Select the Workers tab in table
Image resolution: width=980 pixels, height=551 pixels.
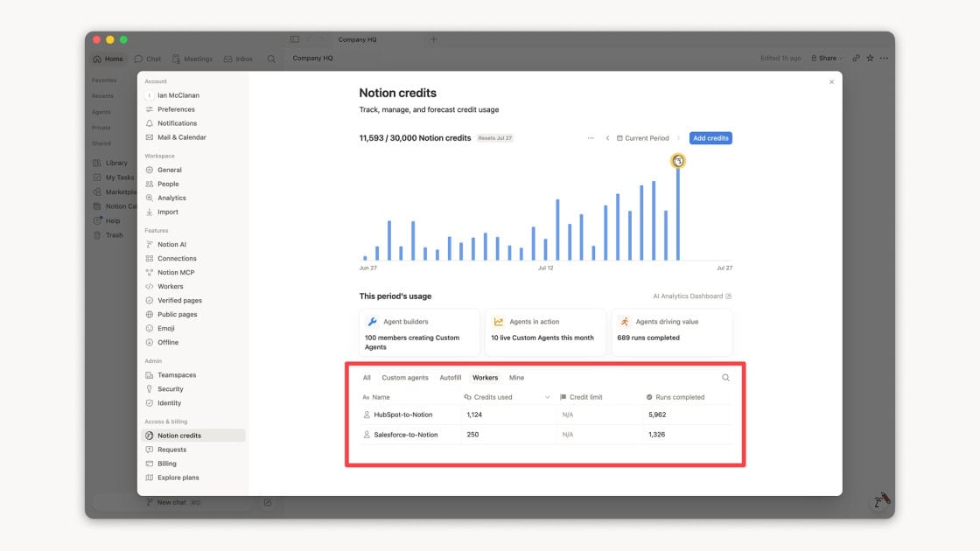[485, 378]
